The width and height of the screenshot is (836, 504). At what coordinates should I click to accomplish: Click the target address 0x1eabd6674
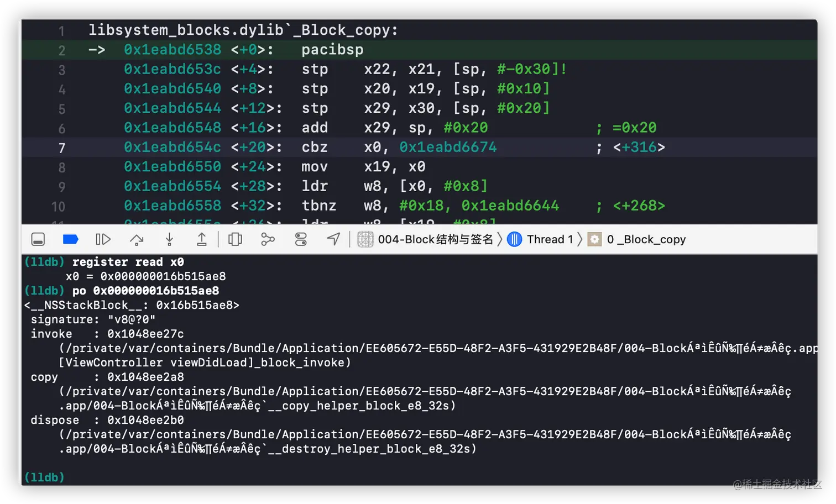448,147
